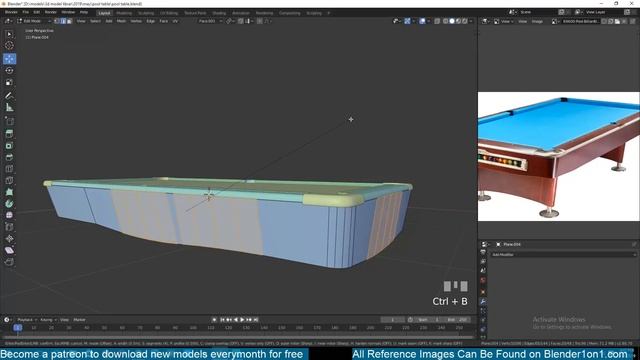The image size is (640, 360).
Task: Open the Edit Mode dropdown
Action: tap(34, 21)
